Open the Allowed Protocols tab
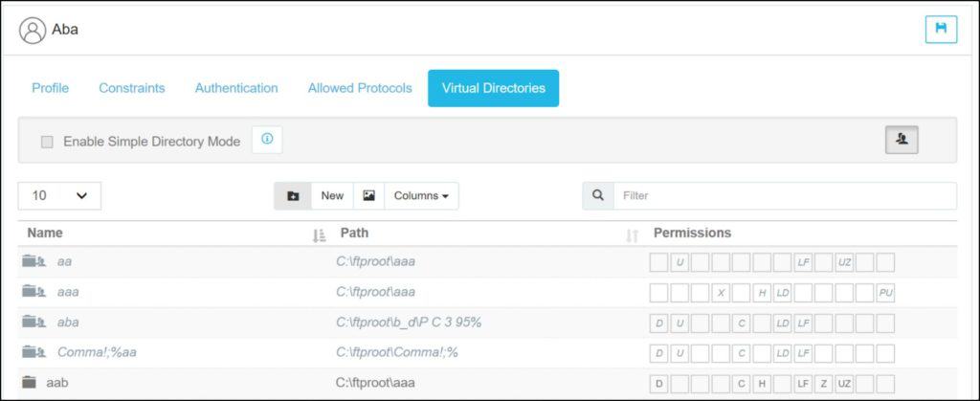The height and width of the screenshot is (401, 980). click(360, 88)
